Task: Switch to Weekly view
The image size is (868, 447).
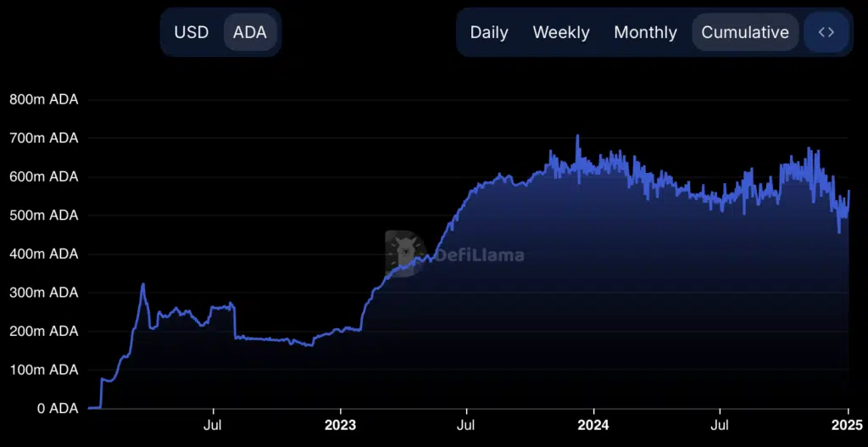Action: [x=561, y=32]
